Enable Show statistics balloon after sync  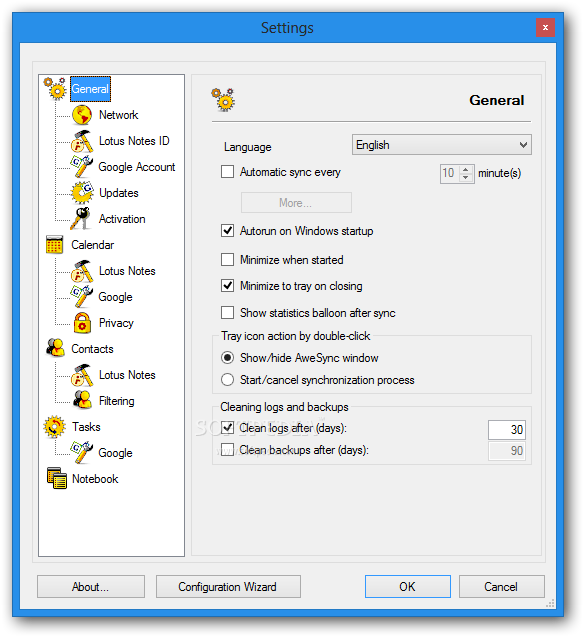tap(227, 313)
